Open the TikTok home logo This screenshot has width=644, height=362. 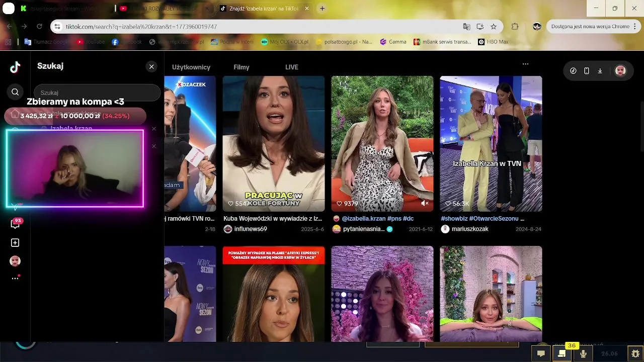pyautogui.click(x=15, y=67)
